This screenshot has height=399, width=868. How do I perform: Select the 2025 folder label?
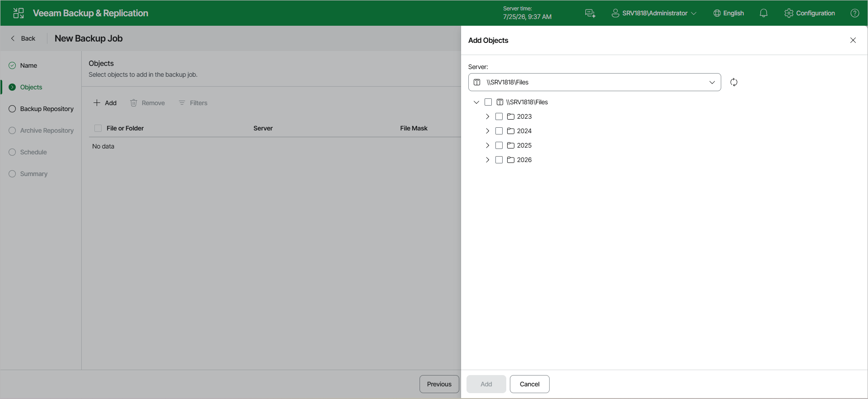click(524, 145)
